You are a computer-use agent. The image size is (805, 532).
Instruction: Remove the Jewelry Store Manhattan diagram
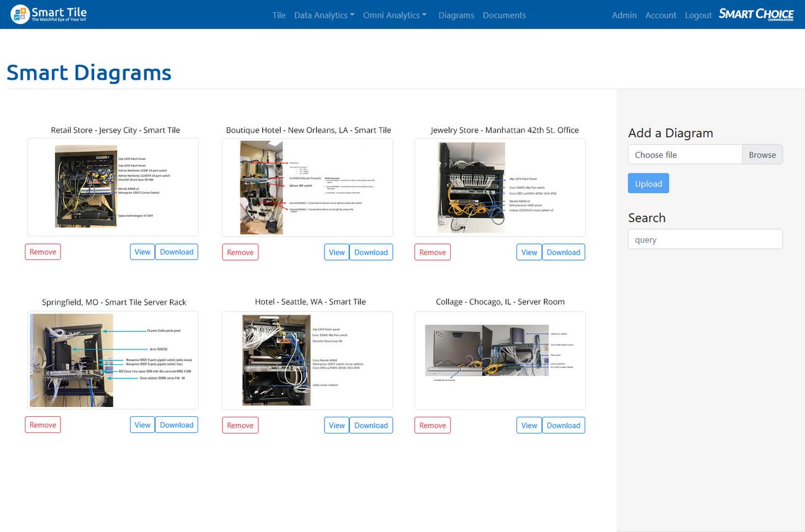[x=432, y=252]
